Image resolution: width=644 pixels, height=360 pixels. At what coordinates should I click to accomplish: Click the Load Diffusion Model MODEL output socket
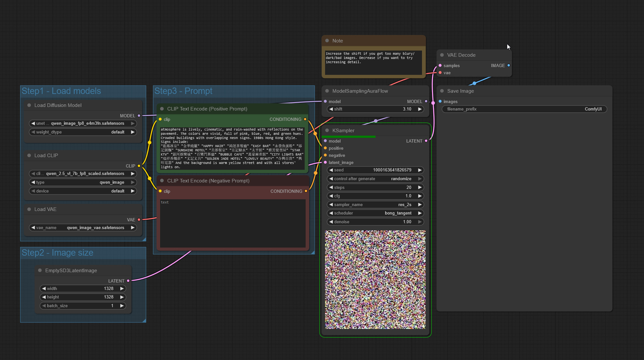[x=139, y=116]
